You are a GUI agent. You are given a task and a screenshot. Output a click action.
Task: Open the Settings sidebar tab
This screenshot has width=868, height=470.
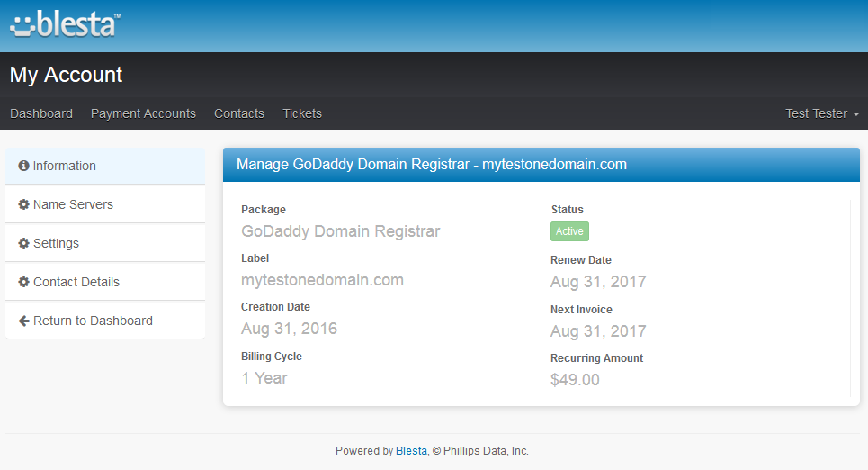(105, 243)
